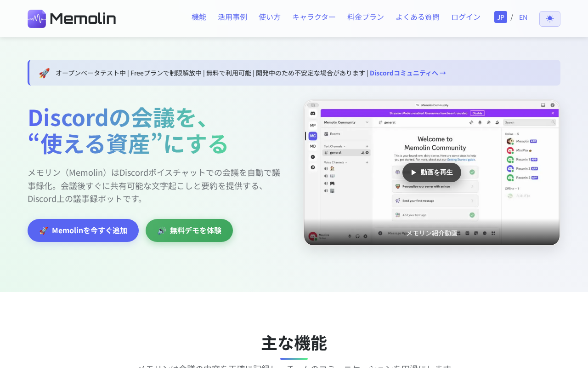Image resolution: width=588 pixels, height=368 pixels.
Task: Open よくある質問 in the header
Action: click(x=418, y=17)
